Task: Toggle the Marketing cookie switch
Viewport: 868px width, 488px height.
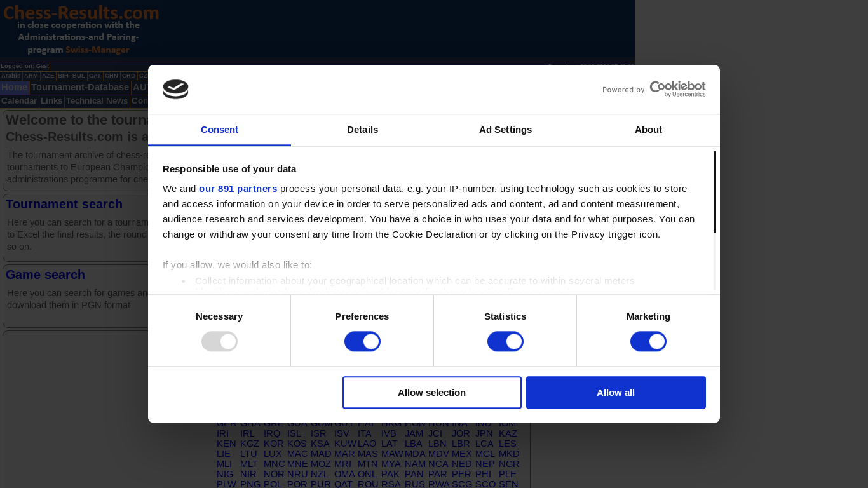Action: [648, 342]
